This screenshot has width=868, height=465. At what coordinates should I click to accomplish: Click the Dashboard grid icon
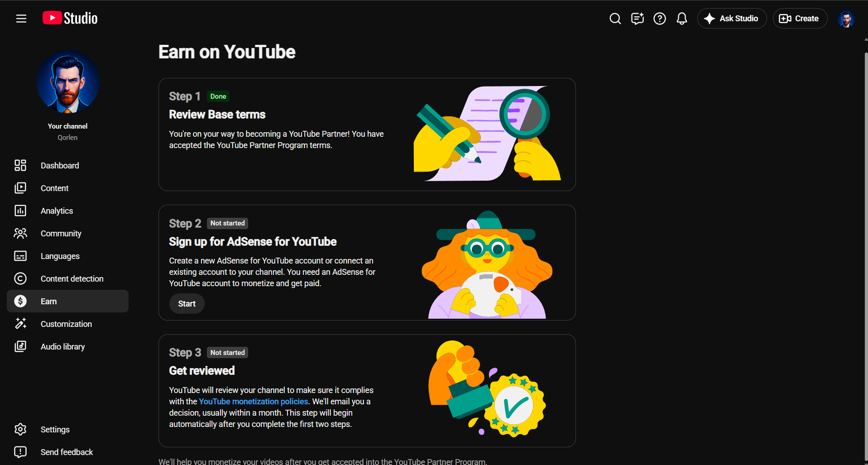(20, 165)
